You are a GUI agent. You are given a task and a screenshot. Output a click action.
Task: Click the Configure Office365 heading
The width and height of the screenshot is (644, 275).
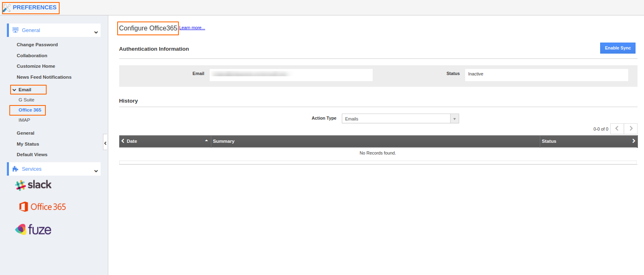coord(148,28)
